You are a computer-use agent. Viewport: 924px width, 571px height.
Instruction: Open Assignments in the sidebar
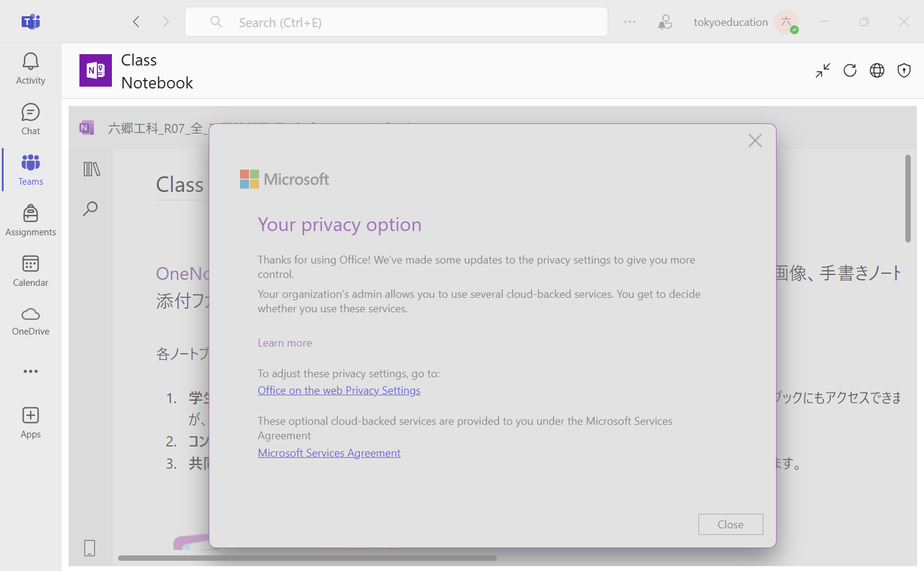(31, 220)
